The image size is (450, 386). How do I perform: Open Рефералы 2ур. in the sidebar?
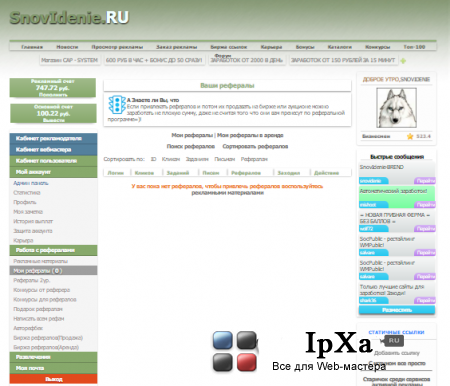(32, 280)
